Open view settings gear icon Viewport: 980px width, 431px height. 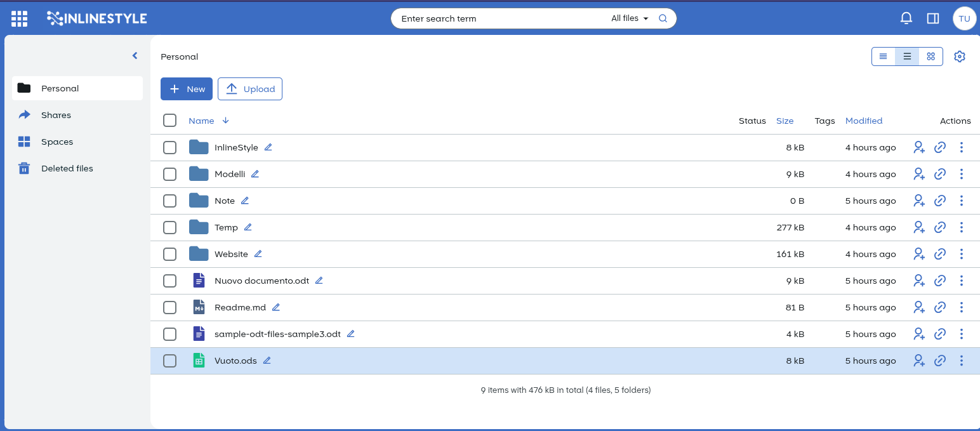pos(960,56)
